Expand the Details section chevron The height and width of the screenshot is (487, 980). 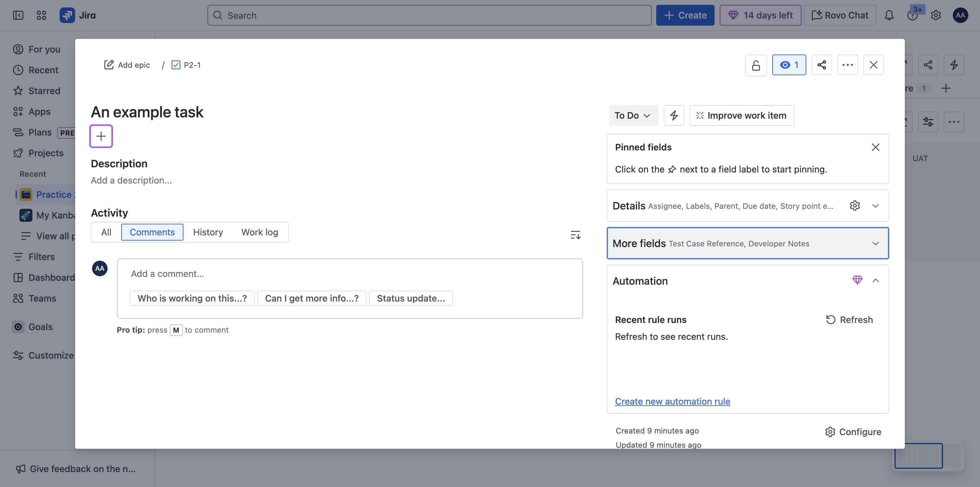pyautogui.click(x=875, y=206)
